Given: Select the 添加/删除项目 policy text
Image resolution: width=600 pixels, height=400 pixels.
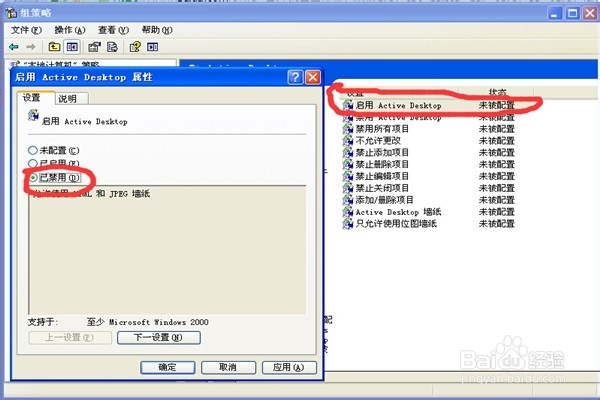Looking at the screenshot, I should [x=385, y=200].
